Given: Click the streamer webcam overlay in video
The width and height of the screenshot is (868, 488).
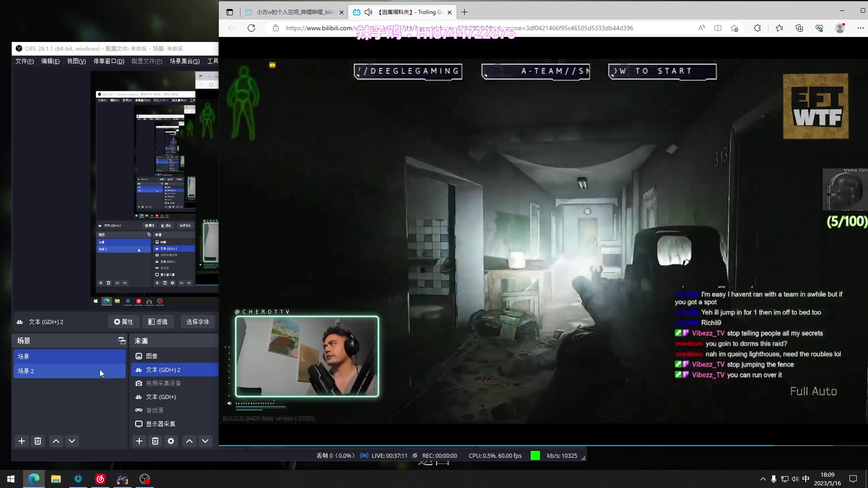Looking at the screenshot, I should (x=307, y=357).
